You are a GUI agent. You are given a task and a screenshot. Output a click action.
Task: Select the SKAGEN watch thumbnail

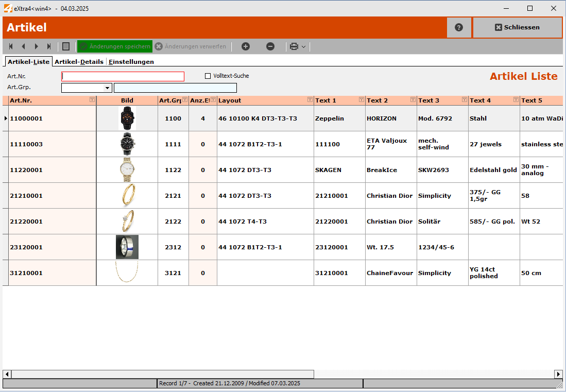(127, 170)
